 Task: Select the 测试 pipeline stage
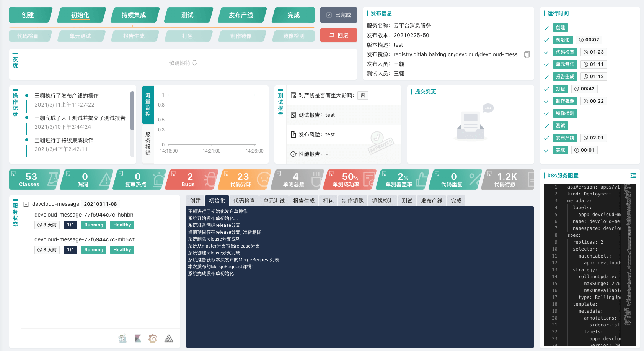(188, 15)
